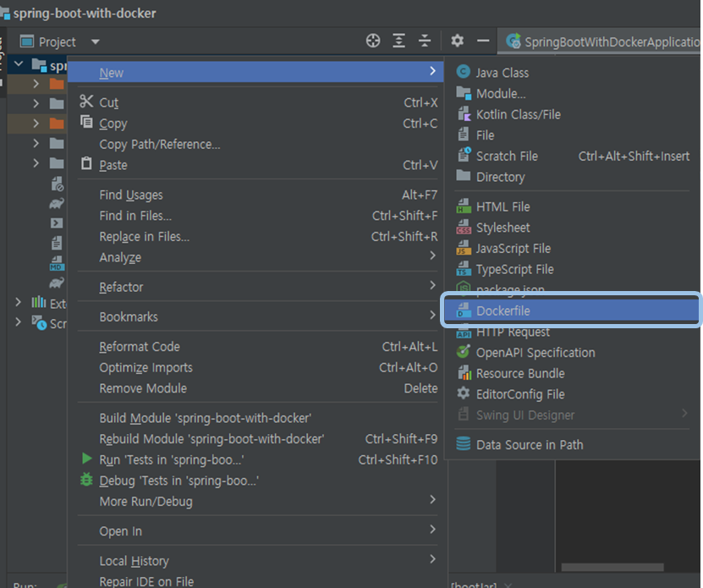Debug 'Tests in spring-boo...' bug item
The height and width of the screenshot is (588, 703).
(x=257, y=481)
